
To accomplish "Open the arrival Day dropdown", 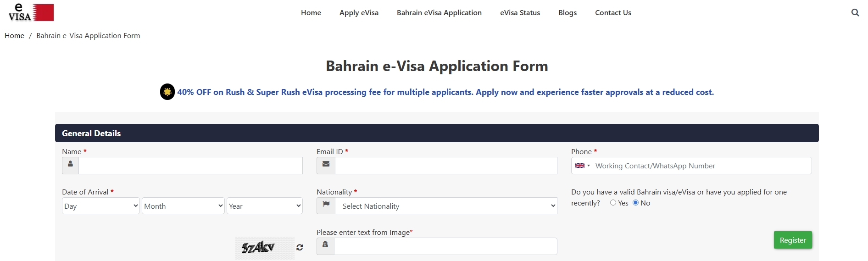I will pyautogui.click(x=100, y=206).
